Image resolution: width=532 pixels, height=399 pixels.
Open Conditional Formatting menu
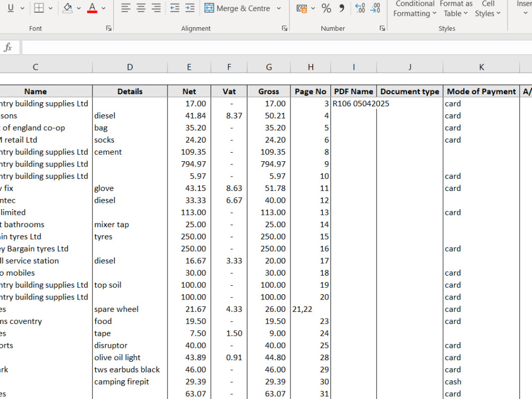(414, 9)
